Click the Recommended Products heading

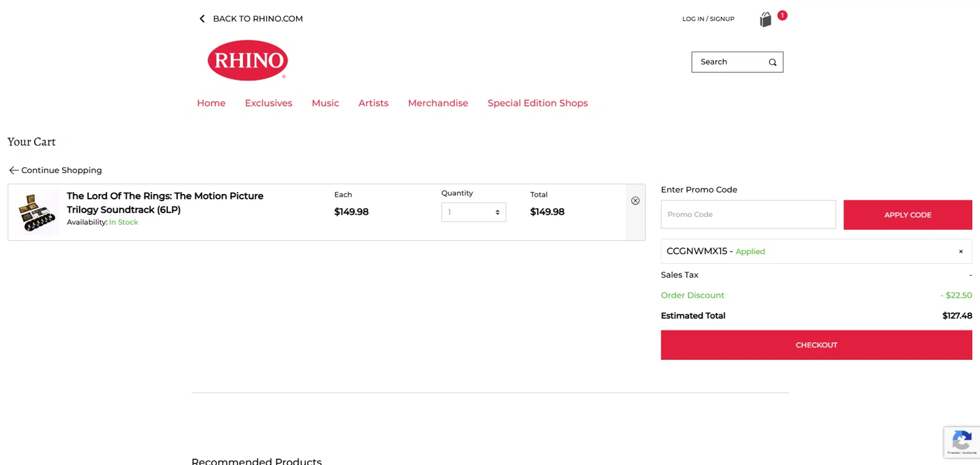coord(257,460)
